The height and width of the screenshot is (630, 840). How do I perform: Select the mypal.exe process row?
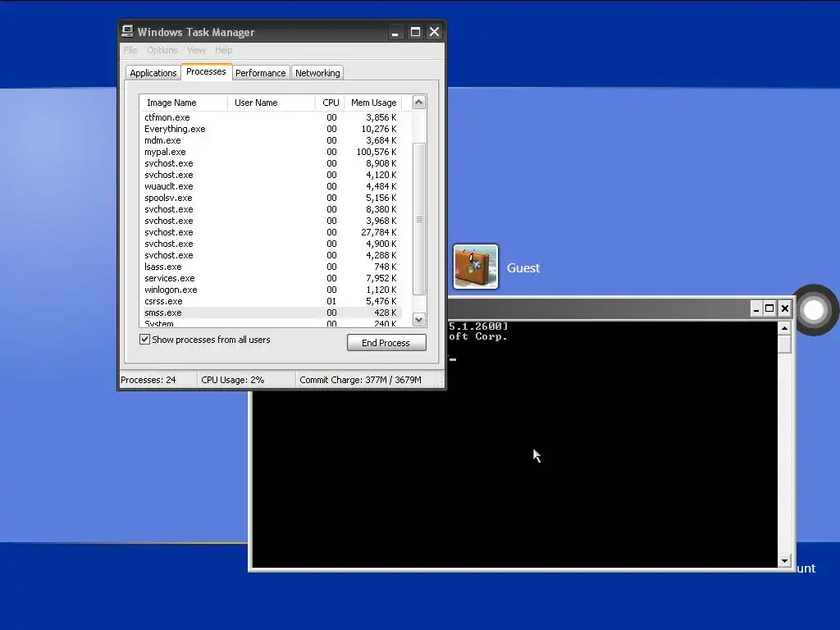[x=271, y=152]
